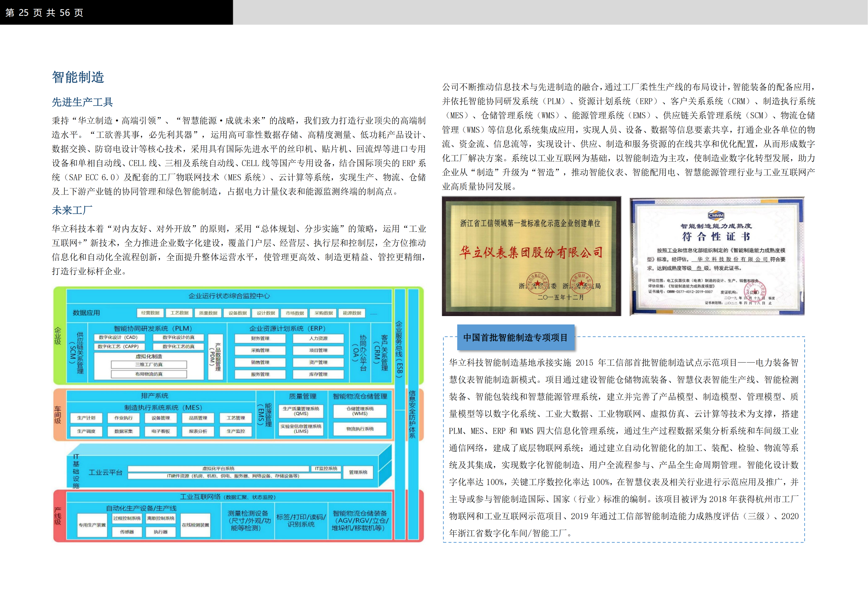Click the 仓储管理系统 (WMS) box
This screenshot has width=868, height=614.
(x=360, y=411)
